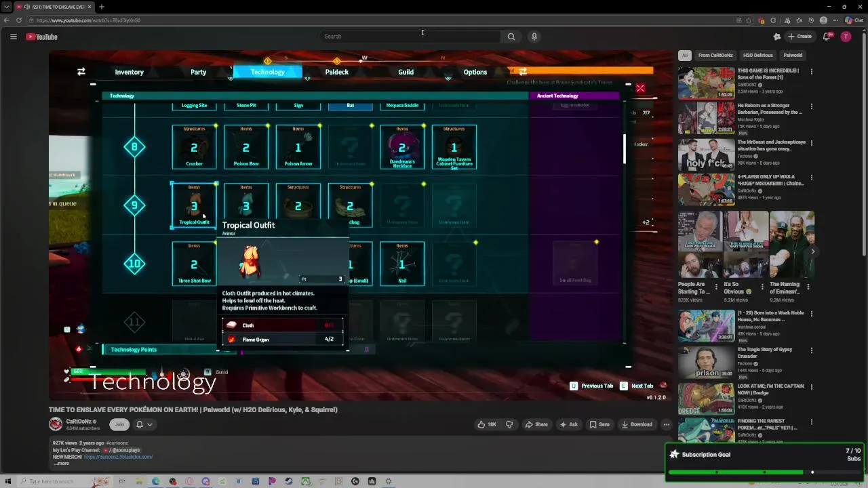Open the @toonzplays channel link
868x488 pixels.
pos(123,450)
